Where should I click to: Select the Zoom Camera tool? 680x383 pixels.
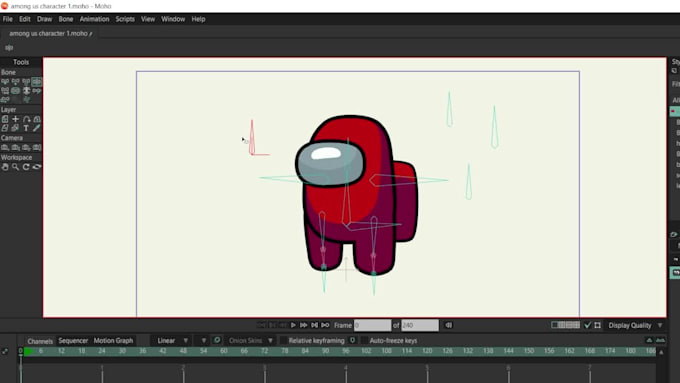(x=16, y=147)
